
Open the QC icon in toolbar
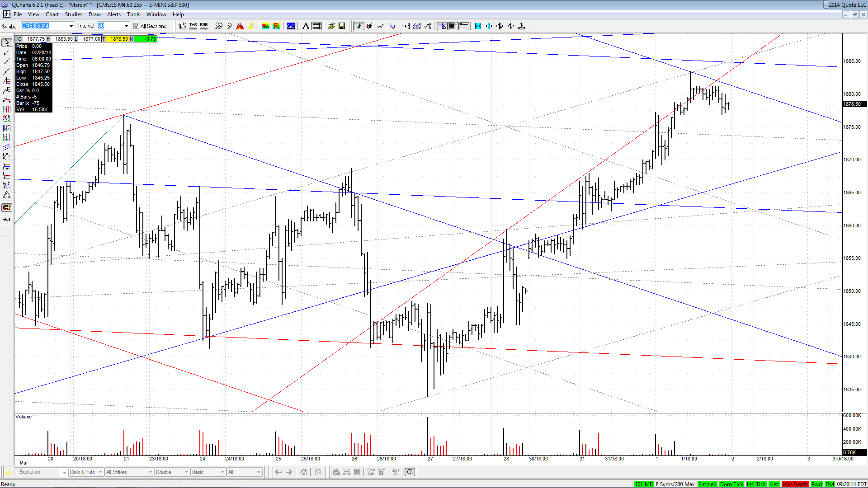[291, 26]
